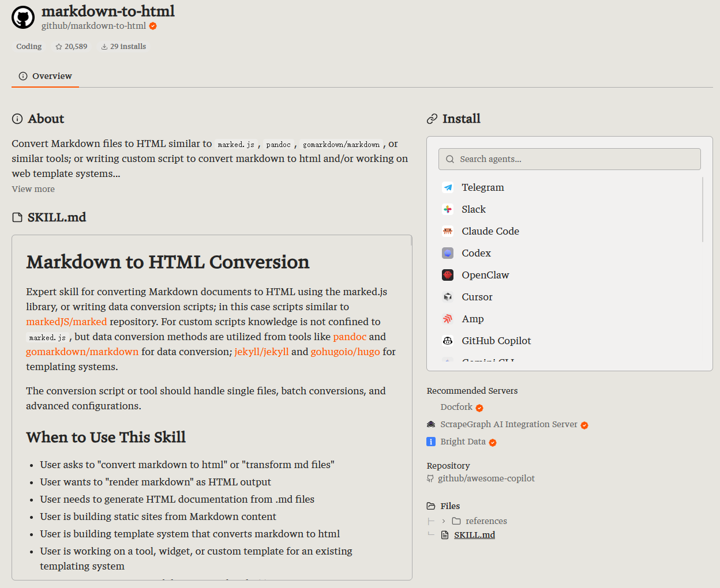Open the references folder entry
This screenshot has width=720, height=588.
486,521
